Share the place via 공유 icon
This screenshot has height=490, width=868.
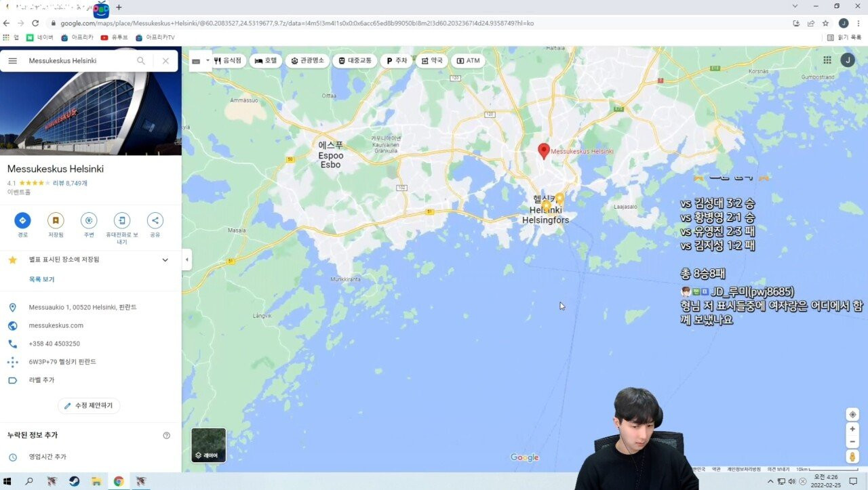tap(155, 220)
